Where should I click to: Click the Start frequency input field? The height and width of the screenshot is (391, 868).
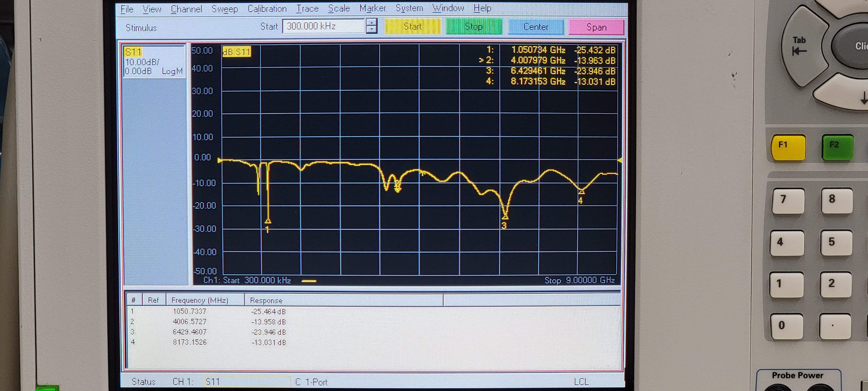tap(323, 26)
